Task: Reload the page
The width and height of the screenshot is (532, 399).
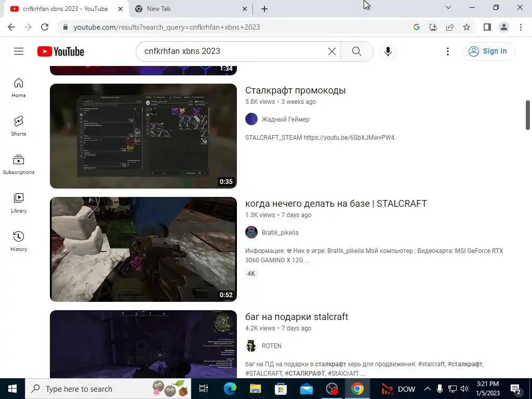Action: pyautogui.click(x=45, y=27)
